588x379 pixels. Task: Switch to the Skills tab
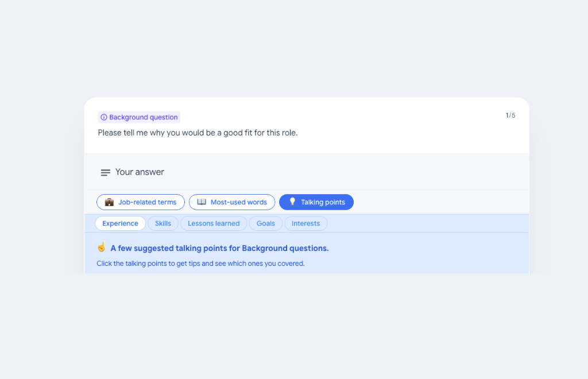pos(163,223)
